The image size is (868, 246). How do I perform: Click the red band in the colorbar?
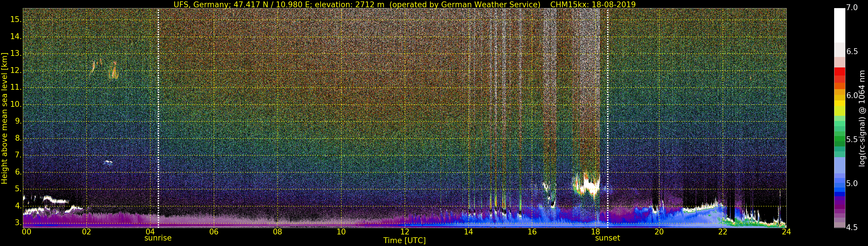(839, 72)
